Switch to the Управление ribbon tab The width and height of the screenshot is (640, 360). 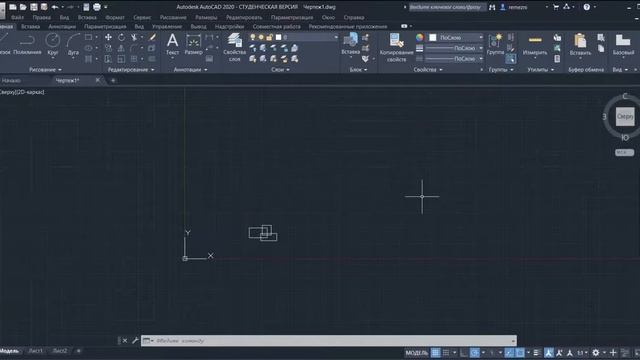[x=167, y=27]
